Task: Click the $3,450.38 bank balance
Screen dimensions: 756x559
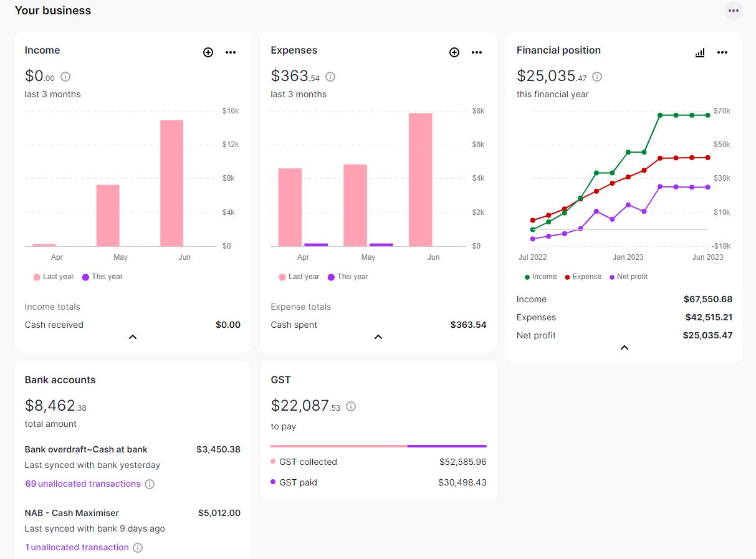Action: (x=218, y=449)
